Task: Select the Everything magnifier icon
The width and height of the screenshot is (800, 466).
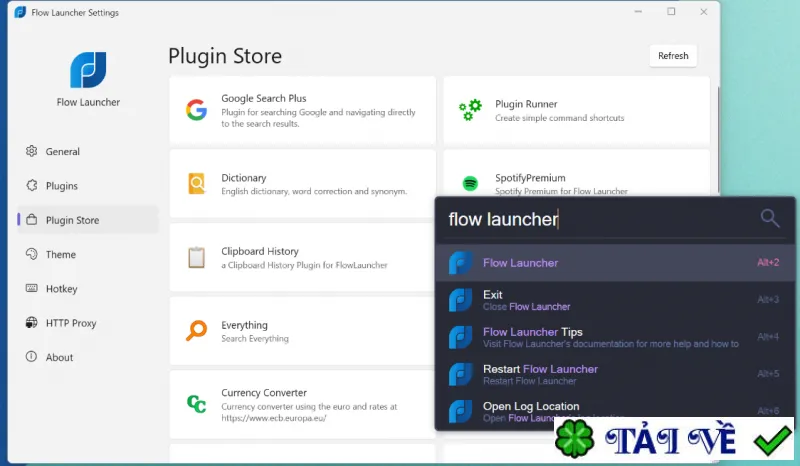Action: 196,330
